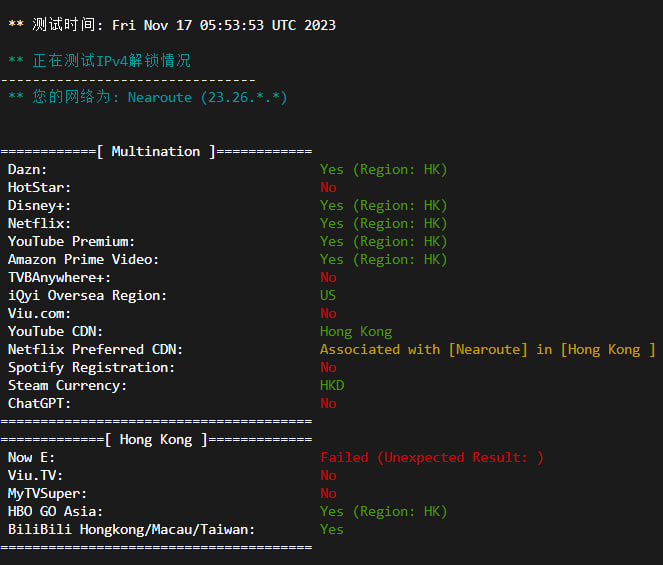
Task: Select the iQyi Oversea Region 'US' value
Action: (328, 295)
